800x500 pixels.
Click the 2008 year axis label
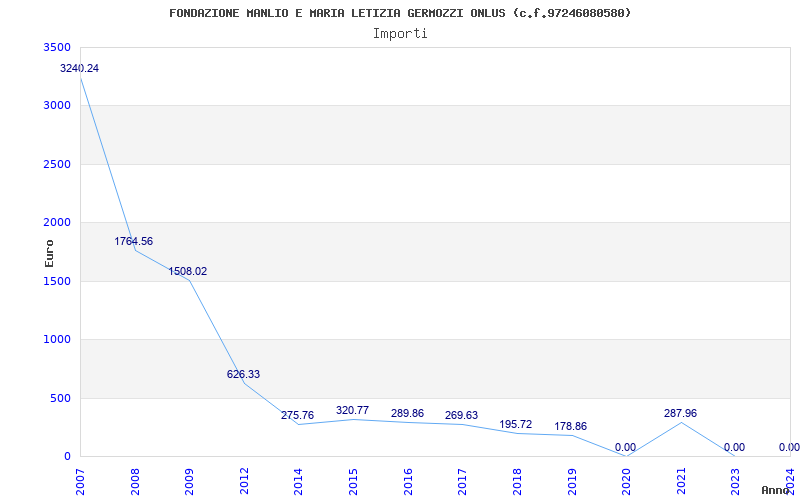tap(135, 482)
